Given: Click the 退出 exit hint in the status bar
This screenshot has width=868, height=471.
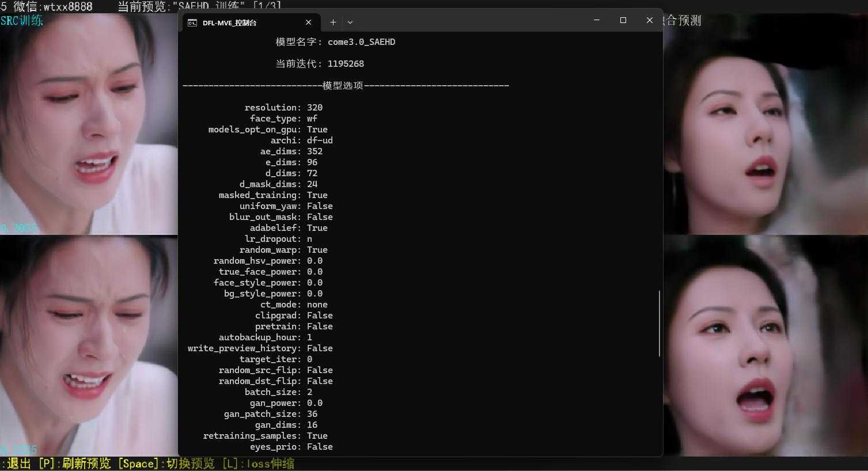Looking at the screenshot, I should coord(19,463).
